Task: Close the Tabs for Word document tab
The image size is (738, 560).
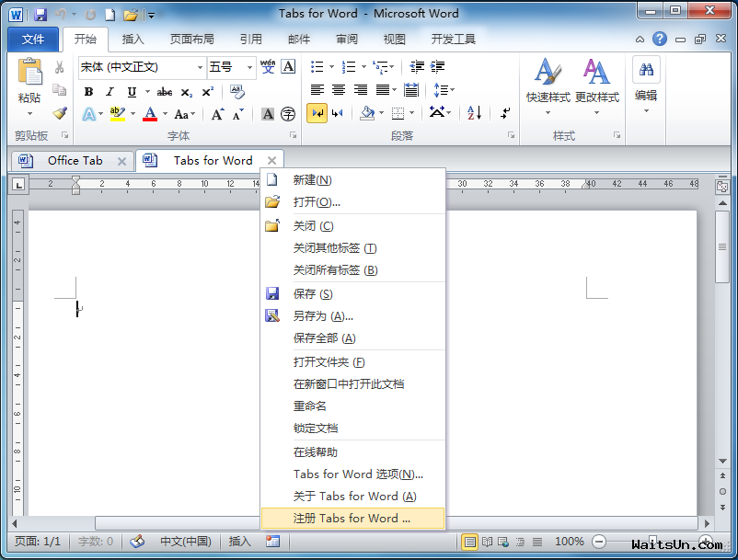Action: coord(271,161)
